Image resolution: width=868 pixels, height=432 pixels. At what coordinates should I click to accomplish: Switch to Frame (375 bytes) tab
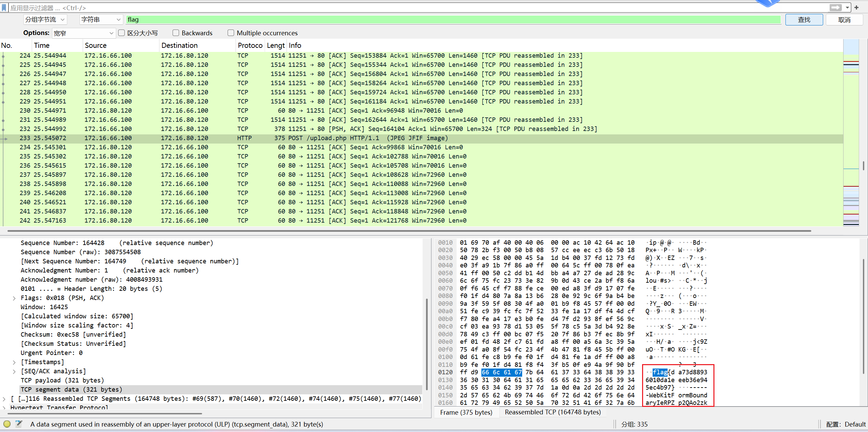click(466, 412)
